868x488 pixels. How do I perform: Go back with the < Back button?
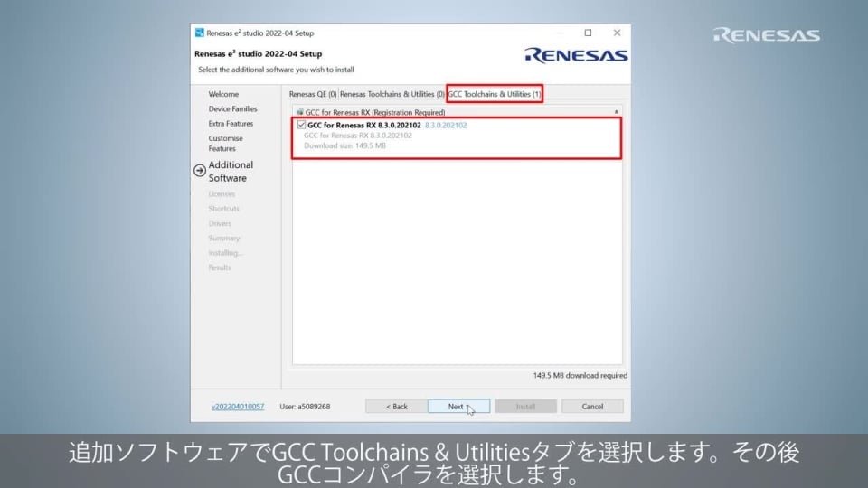(396, 406)
